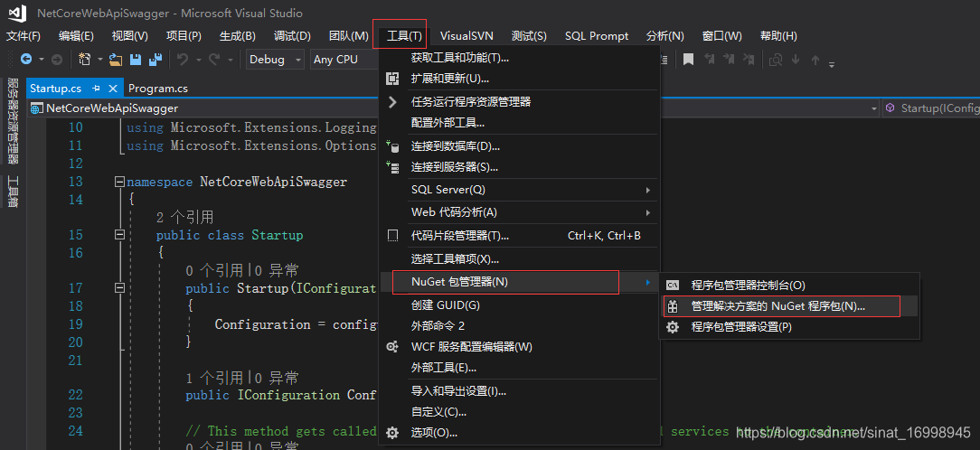This screenshot has height=450, width=980.
Task: Open the 文件(F) menu
Action: pos(24,35)
